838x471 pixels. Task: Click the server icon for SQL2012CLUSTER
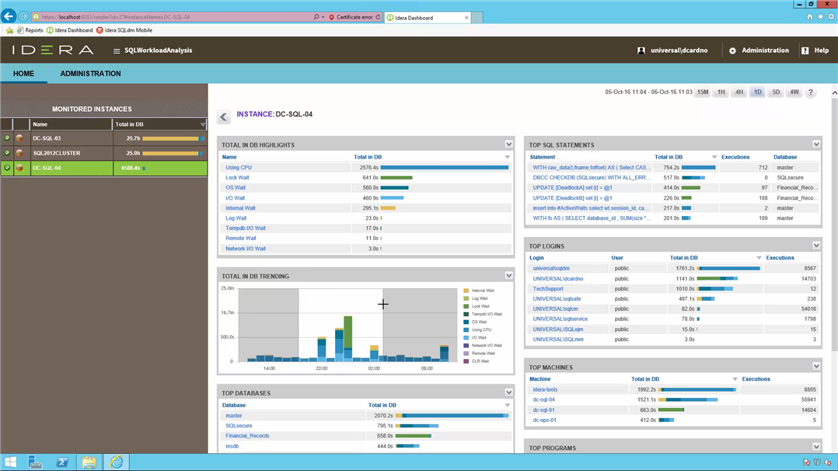click(20, 153)
